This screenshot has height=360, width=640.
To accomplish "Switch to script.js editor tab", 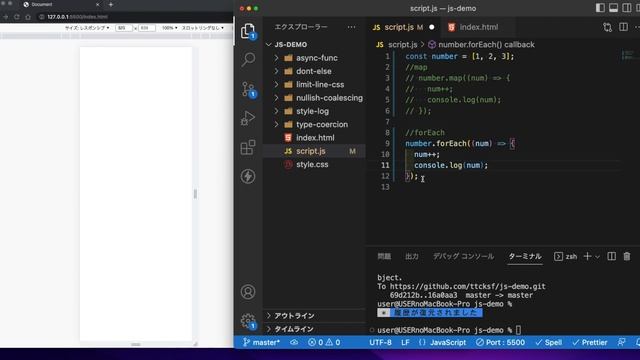I will point(398,27).
